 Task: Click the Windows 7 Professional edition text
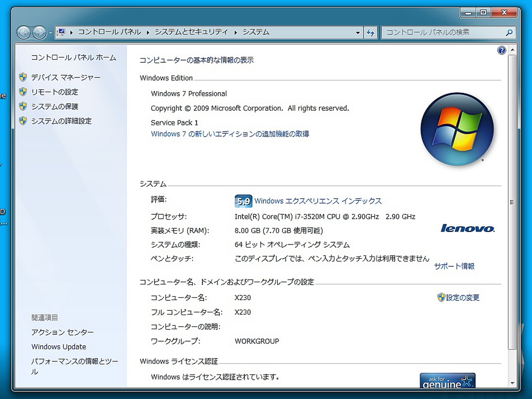[189, 94]
